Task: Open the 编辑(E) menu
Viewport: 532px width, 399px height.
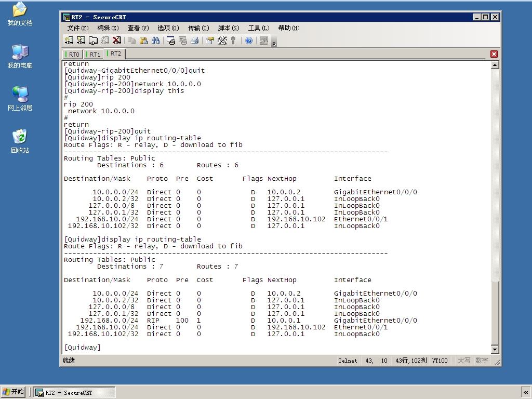Action: (x=108, y=28)
